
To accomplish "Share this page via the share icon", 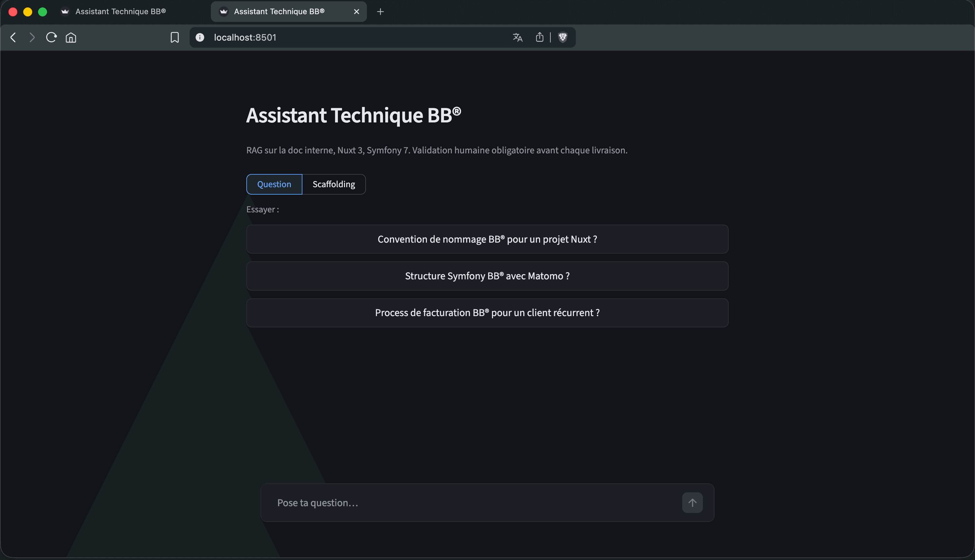I will (x=539, y=37).
